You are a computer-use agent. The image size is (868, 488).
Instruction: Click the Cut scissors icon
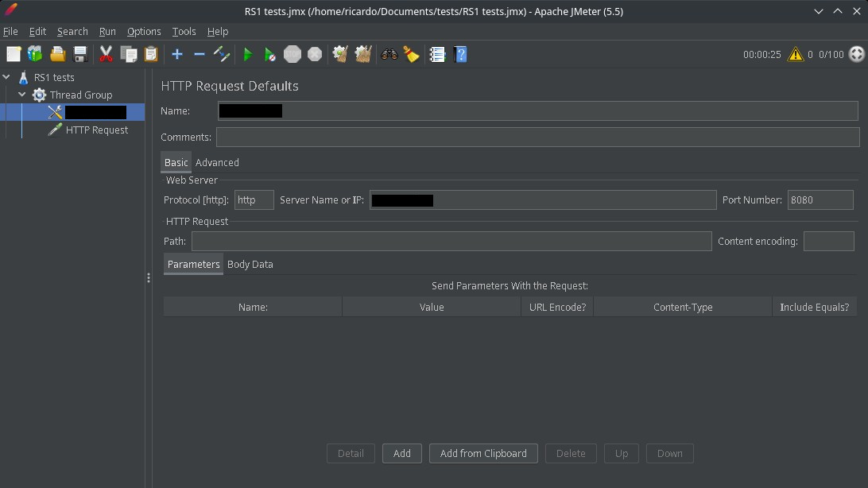(x=106, y=54)
